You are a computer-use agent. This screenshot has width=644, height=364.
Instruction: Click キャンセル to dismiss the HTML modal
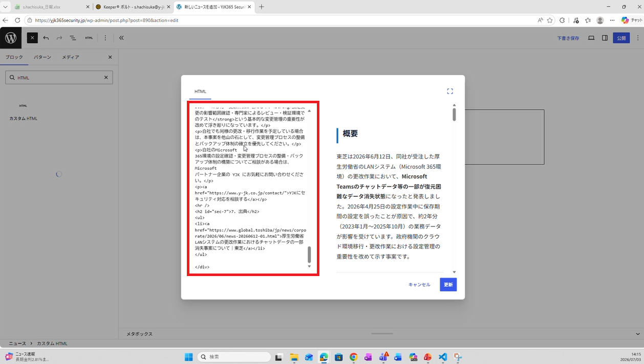(419, 285)
